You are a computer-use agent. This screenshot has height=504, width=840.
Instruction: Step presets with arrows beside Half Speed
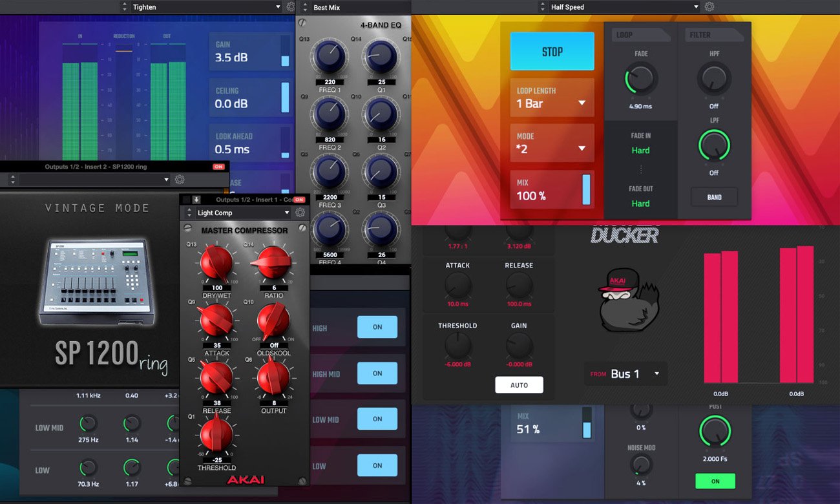(x=543, y=7)
